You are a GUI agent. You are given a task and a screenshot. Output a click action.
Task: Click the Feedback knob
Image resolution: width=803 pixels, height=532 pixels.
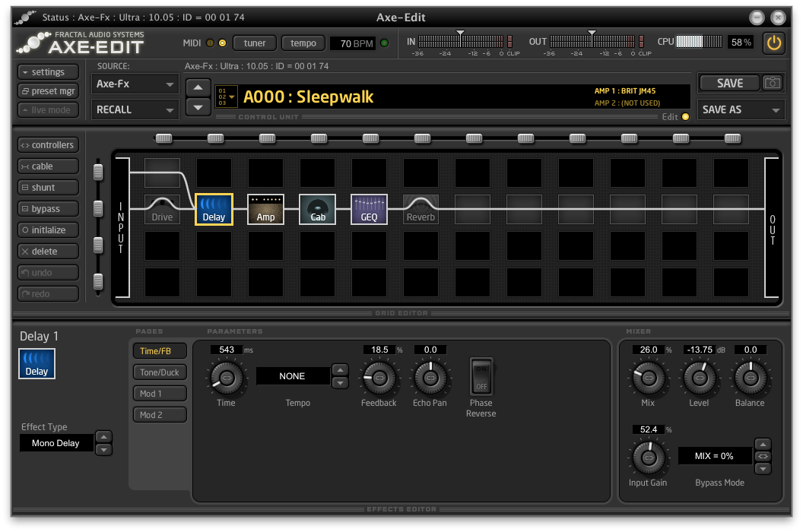379,378
